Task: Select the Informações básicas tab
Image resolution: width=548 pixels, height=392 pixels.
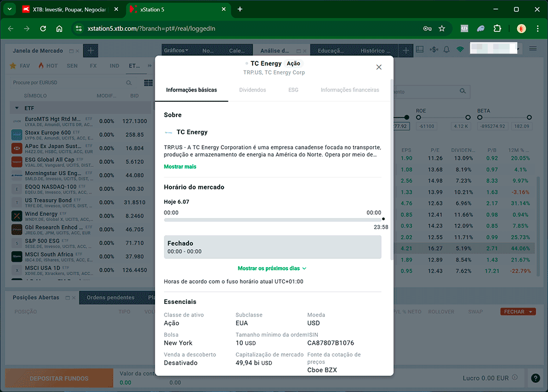Action: (x=191, y=90)
